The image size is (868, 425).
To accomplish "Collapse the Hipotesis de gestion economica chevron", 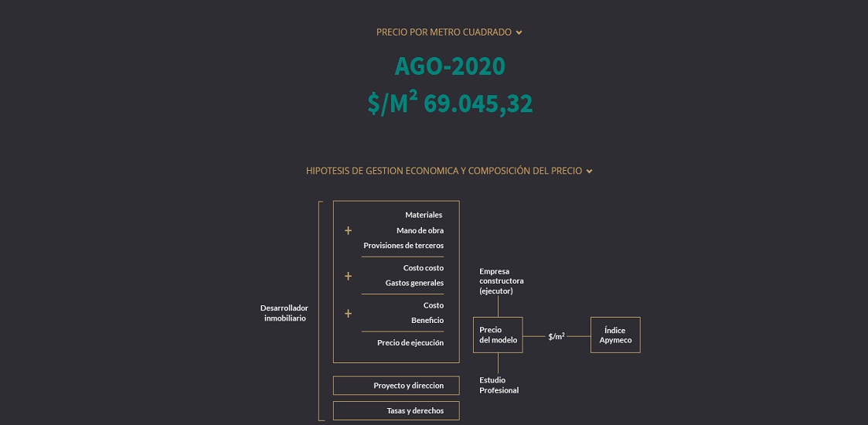I will coord(589,172).
